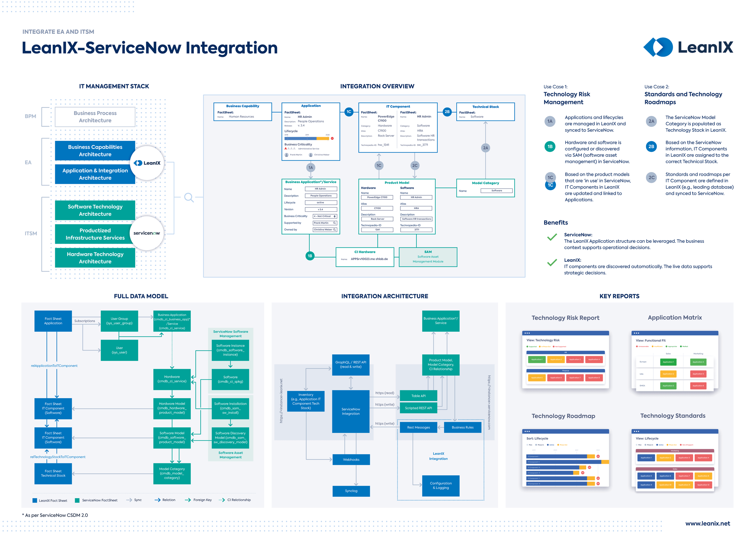Screen dimensions: 756x534
Task: Open the Application Matrix report thumbnail
Action: 675,361
